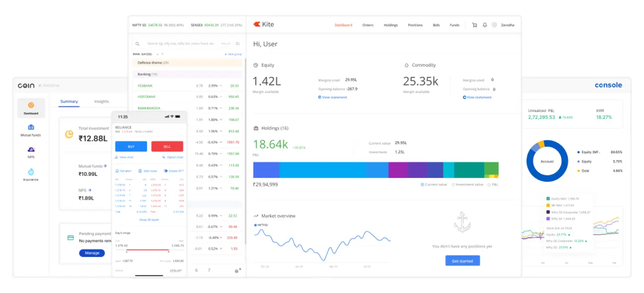Click Show 20 depth link

[x=149, y=220]
